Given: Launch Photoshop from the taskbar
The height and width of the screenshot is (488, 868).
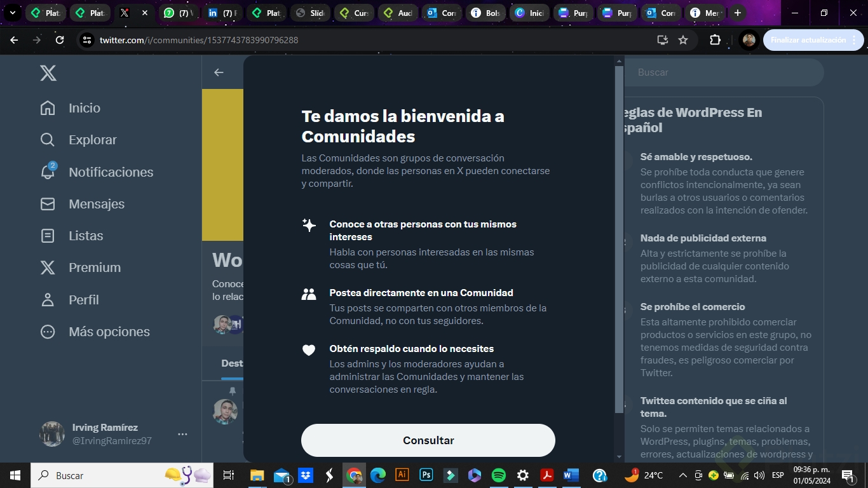Looking at the screenshot, I should click(426, 475).
